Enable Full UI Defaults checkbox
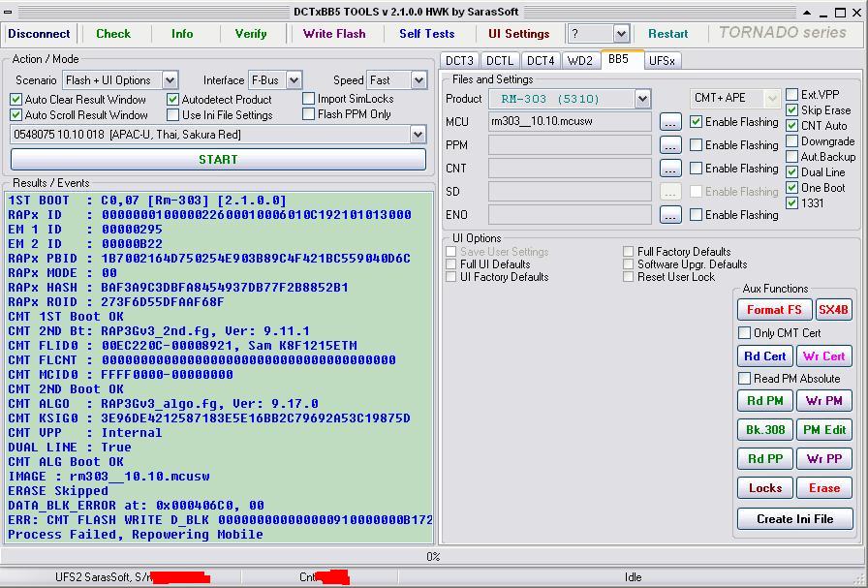Viewport: 868px width, 588px height. [x=451, y=264]
